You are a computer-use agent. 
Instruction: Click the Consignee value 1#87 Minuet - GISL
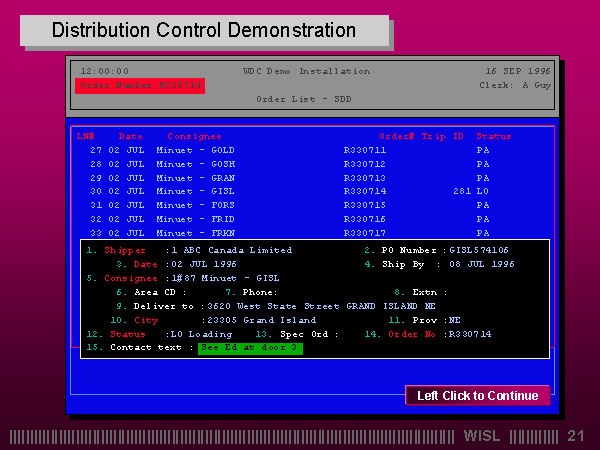225,278
